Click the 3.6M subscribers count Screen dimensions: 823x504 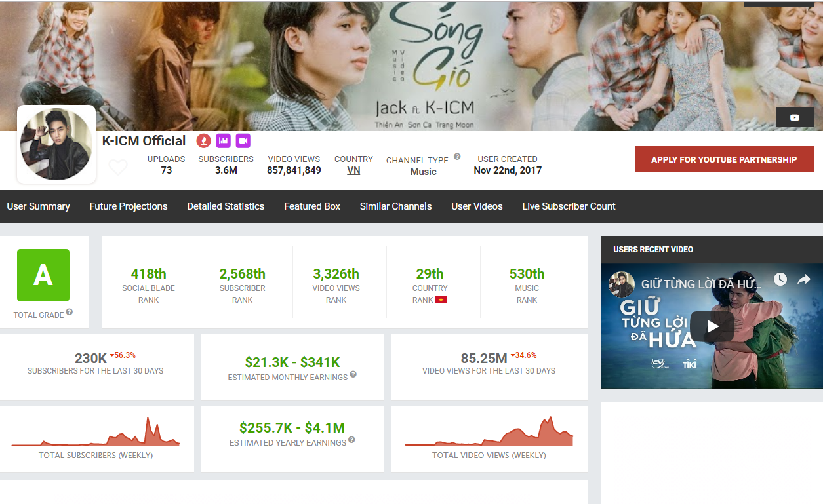pos(226,170)
